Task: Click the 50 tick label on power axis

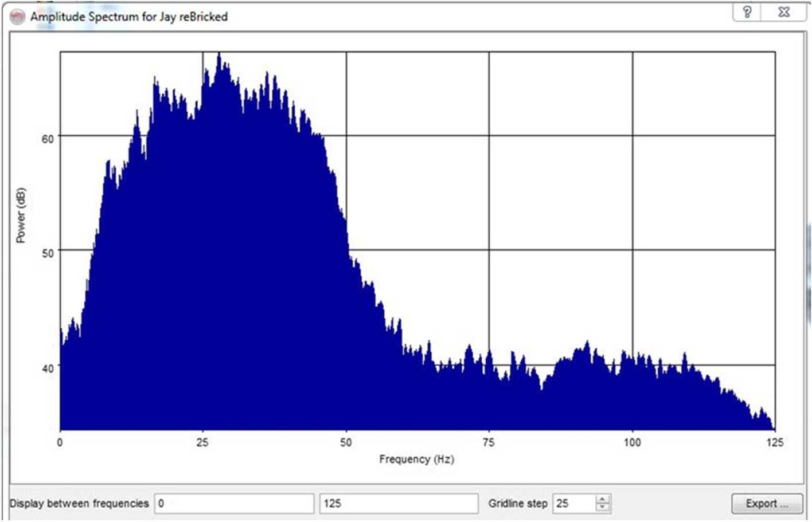Action: (x=48, y=253)
